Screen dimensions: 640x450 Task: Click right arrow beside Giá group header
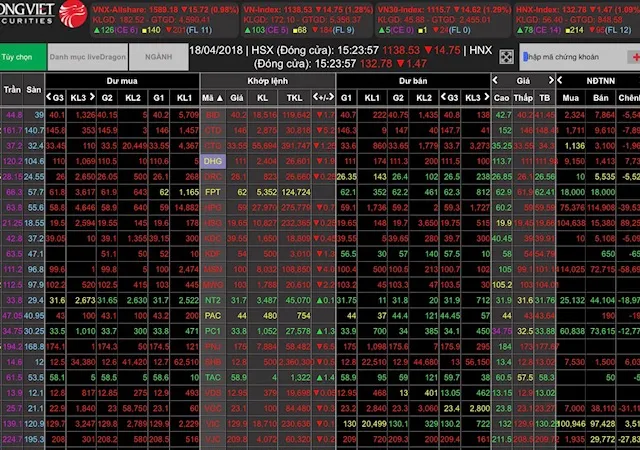point(551,80)
